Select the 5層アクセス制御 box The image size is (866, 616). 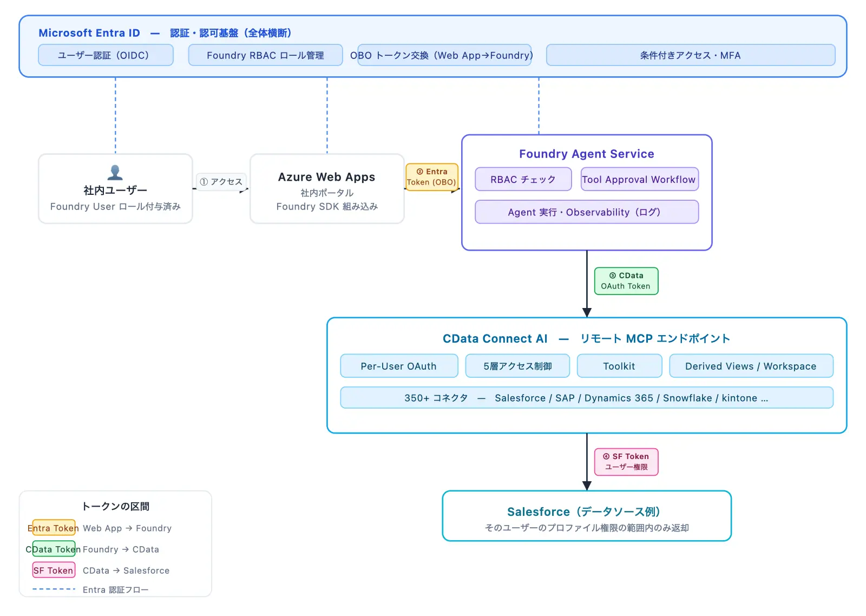point(518,366)
